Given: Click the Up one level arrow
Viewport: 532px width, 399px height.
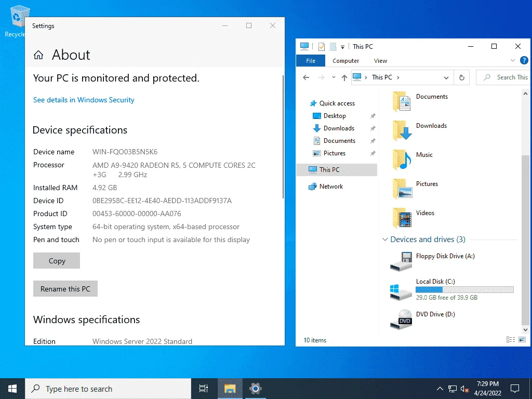Looking at the screenshot, I should [x=344, y=78].
